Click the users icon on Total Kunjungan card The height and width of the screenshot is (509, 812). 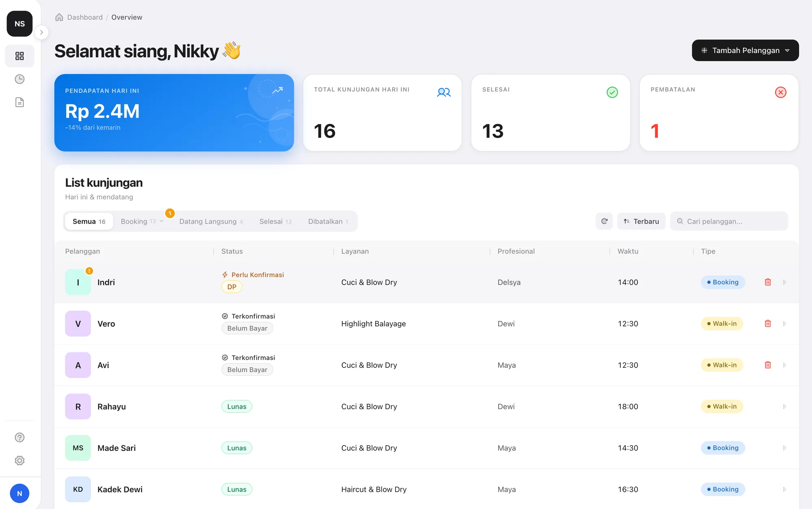click(x=444, y=93)
